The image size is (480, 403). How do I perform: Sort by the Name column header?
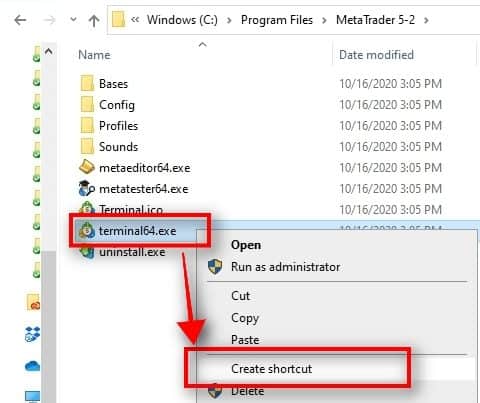(x=94, y=55)
